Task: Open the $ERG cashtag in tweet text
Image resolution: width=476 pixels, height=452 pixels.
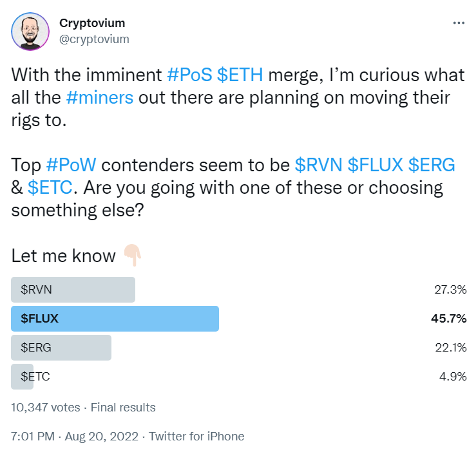Action: tap(432, 164)
